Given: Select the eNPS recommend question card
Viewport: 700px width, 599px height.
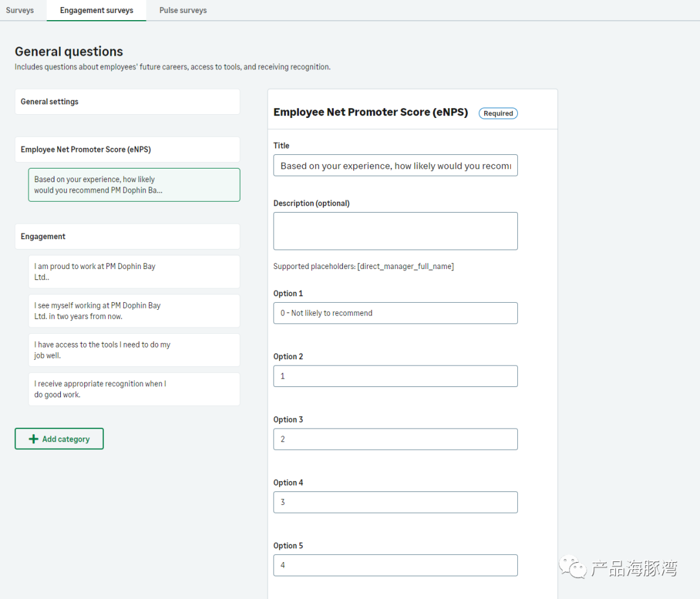Looking at the screenshot, I should (134, 185).
